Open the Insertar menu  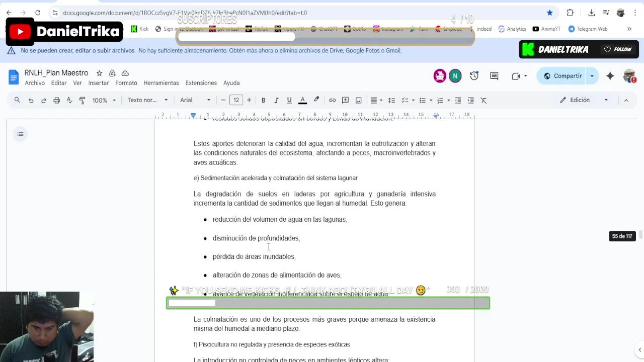point(99,83)
